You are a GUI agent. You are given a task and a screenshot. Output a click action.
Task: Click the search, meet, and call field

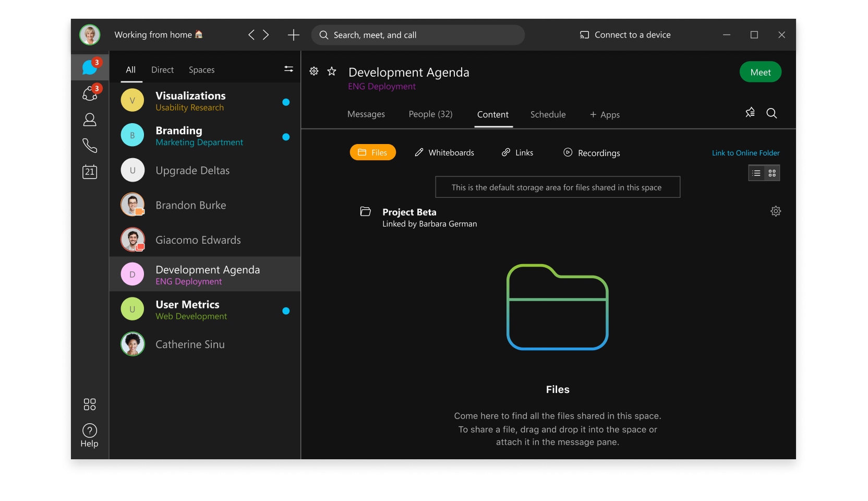click(417, 35)
